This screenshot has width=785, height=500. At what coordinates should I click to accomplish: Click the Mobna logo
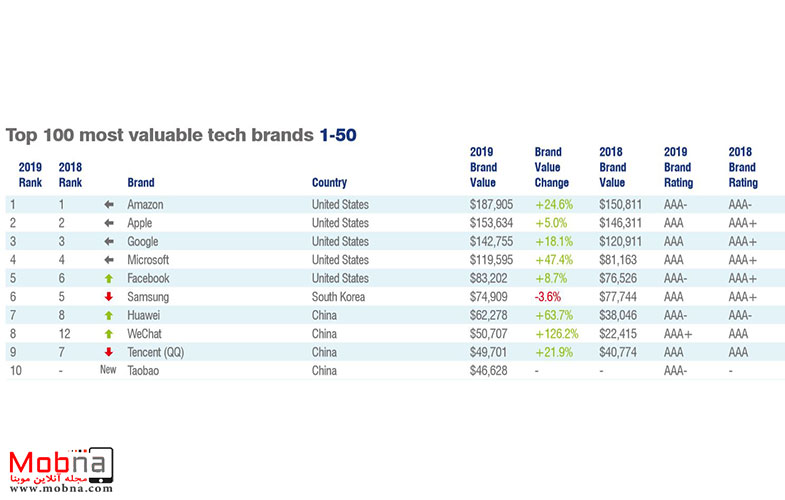61,465
